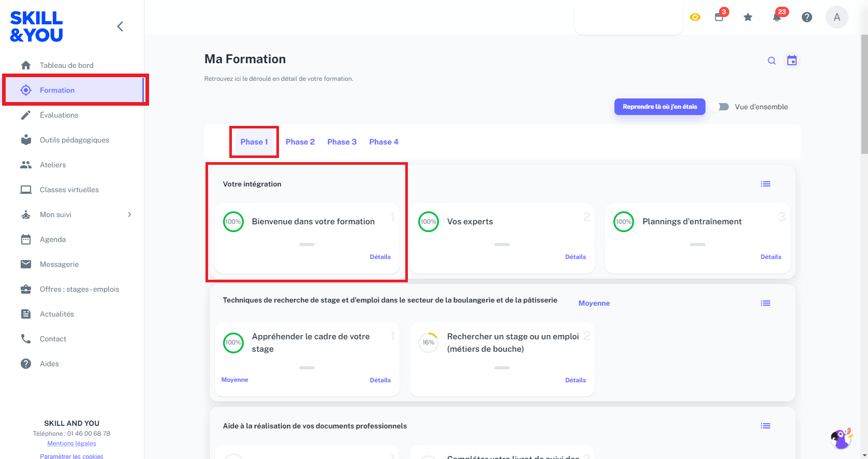Click Reprendre là où j'en étais button
Screen dimensions: 868x459
point(660,107)
